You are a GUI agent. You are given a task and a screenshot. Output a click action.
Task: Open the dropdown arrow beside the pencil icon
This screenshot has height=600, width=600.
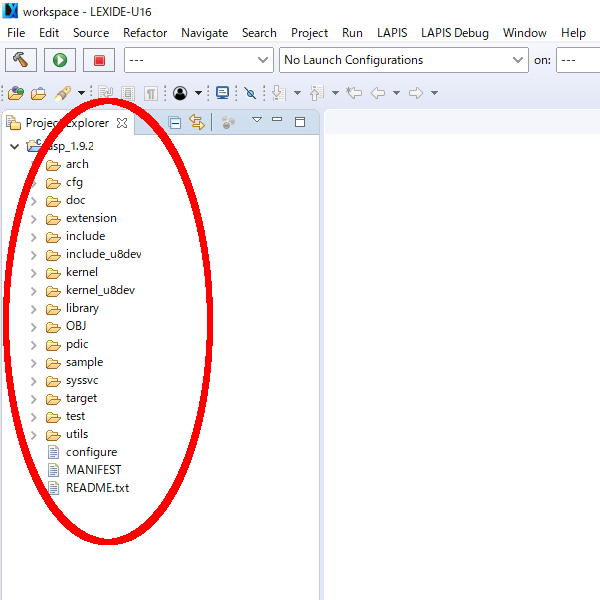coord(81,93)
